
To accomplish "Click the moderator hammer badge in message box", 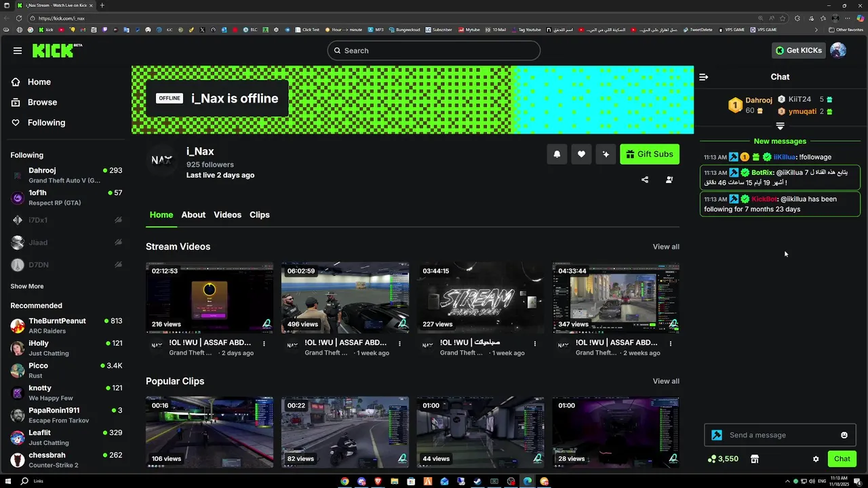I will tap(717, 435).
